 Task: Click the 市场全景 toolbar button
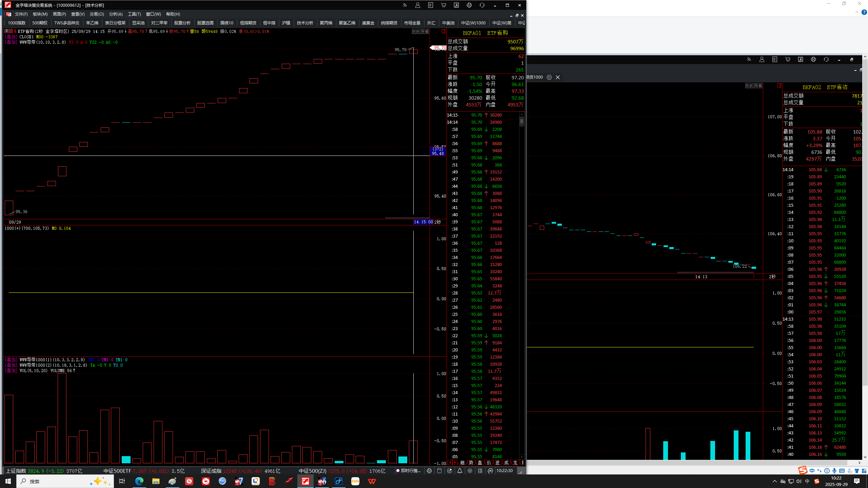click(412, 23)
